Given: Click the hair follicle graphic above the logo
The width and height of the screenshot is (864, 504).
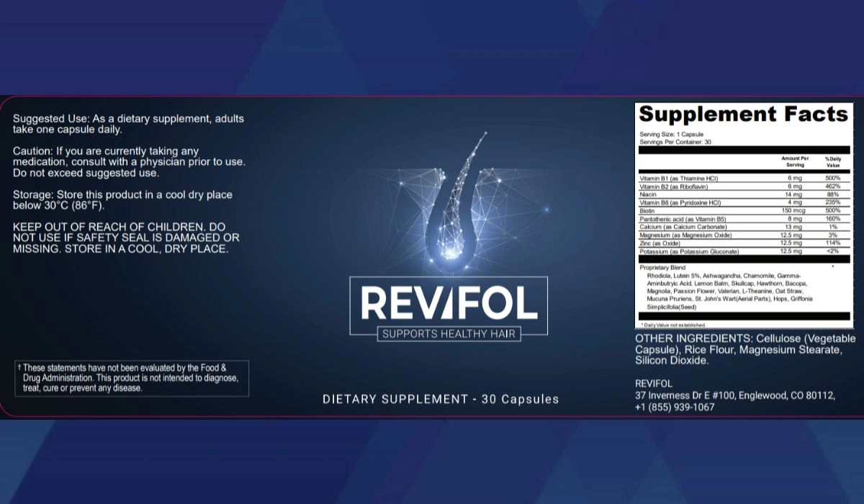Looking at the screenshot, I should [451, 204].
